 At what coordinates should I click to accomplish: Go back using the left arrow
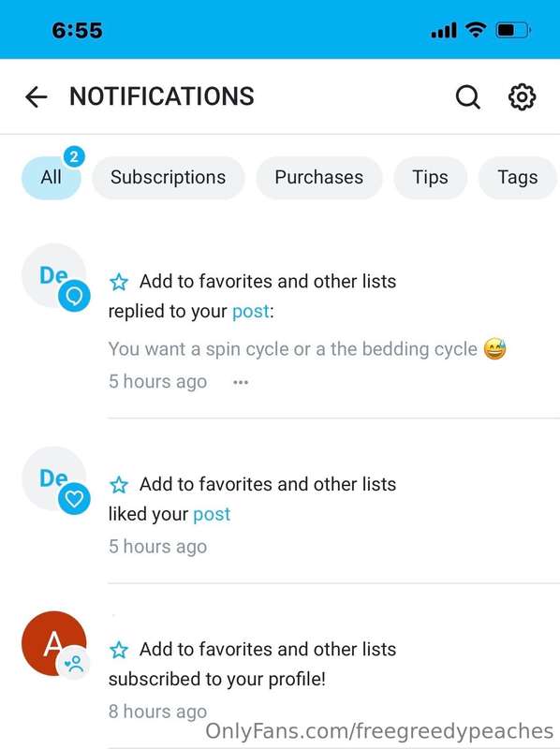[x=37, y=97]
